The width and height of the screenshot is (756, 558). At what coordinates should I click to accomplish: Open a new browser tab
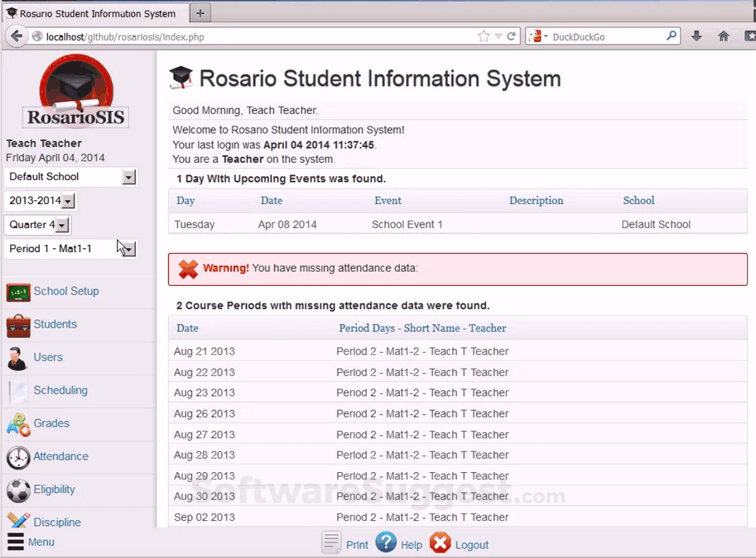point(200,13)
